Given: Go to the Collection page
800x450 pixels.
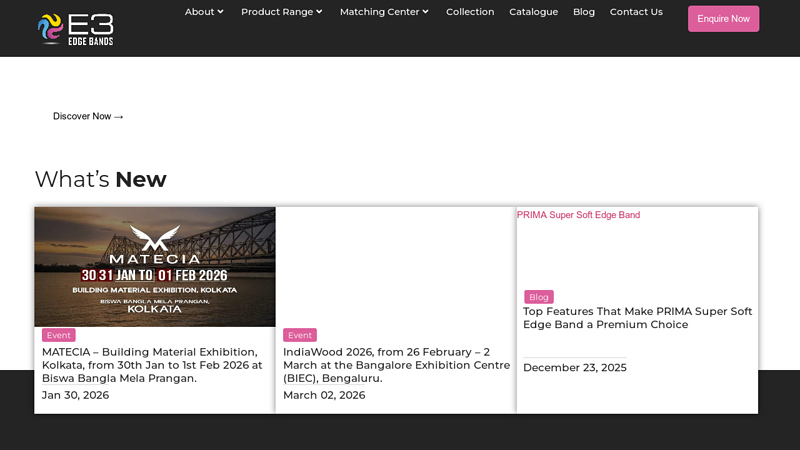Looking at the screenshot, I should [470, 12].
